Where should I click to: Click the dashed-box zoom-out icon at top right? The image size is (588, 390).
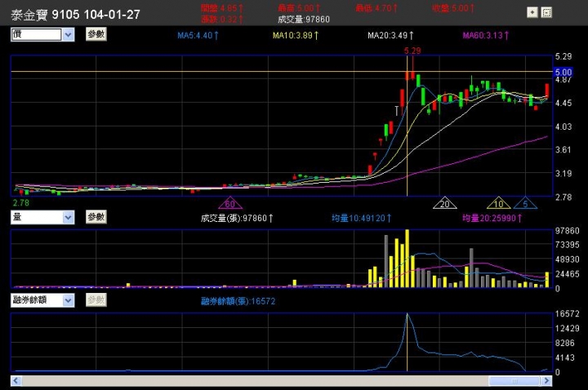coord(546,13)
